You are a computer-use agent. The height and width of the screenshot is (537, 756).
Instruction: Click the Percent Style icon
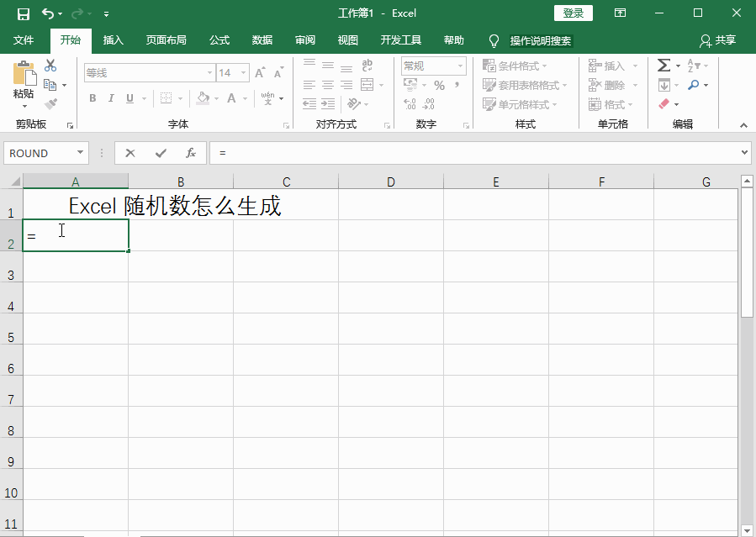click(x=439, y=85)
